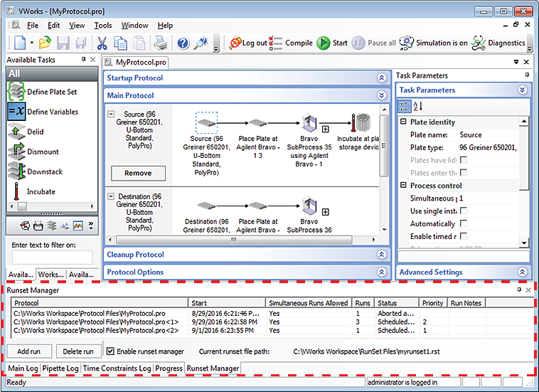Expand the Advanced Settings panel
Screen dimensions: 539x392
point(523,272)
